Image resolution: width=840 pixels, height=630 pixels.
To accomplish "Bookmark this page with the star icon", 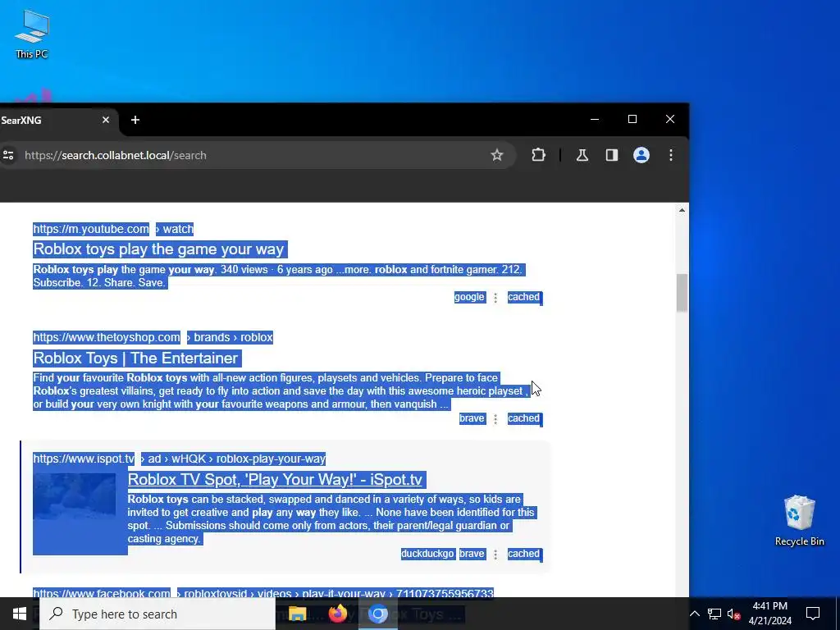I will click(x=496, y=155).
